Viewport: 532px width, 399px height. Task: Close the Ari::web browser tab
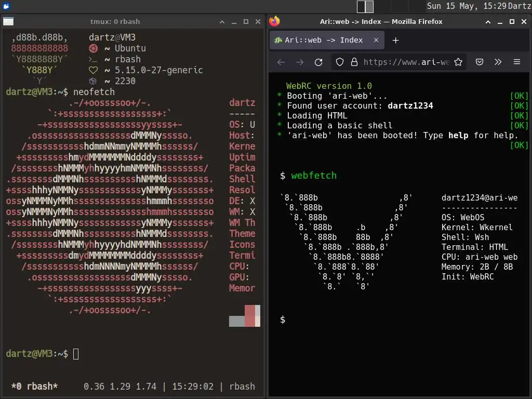tap(376, 40)
